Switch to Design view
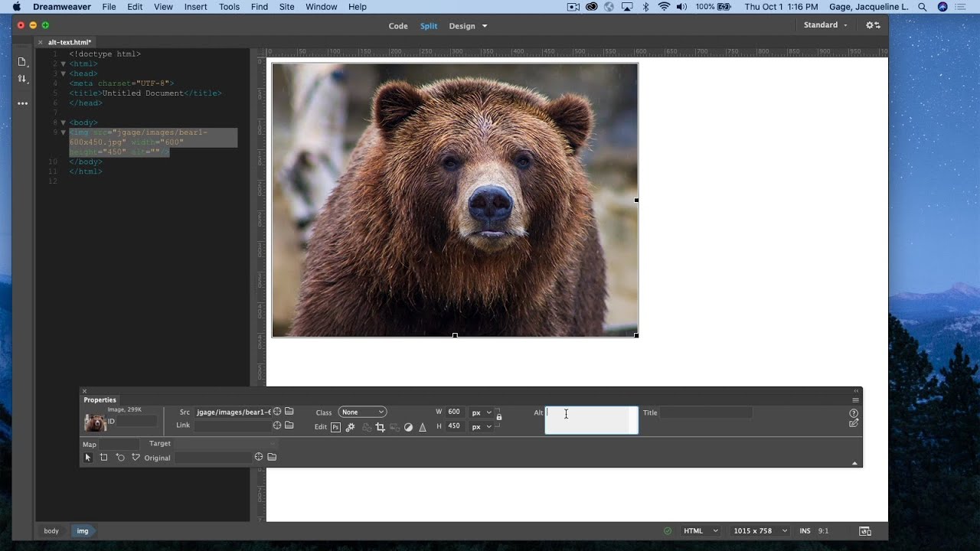The width and height of the screenshot is (980, 551). point(462,26)
